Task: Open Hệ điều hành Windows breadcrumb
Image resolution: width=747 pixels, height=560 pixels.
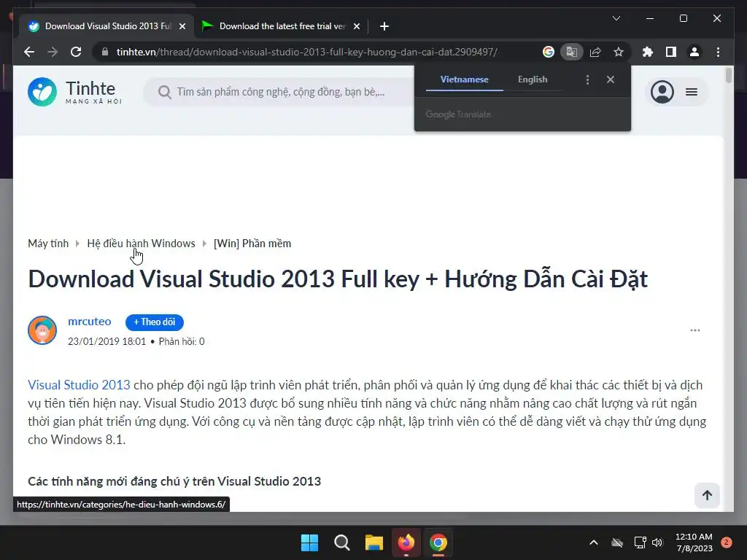Action: 141,244
